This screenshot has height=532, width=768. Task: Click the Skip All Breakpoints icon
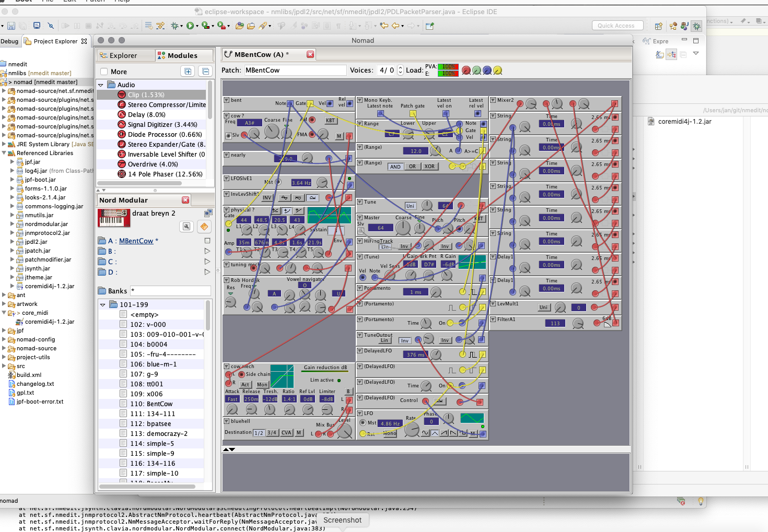pos(51,26)
